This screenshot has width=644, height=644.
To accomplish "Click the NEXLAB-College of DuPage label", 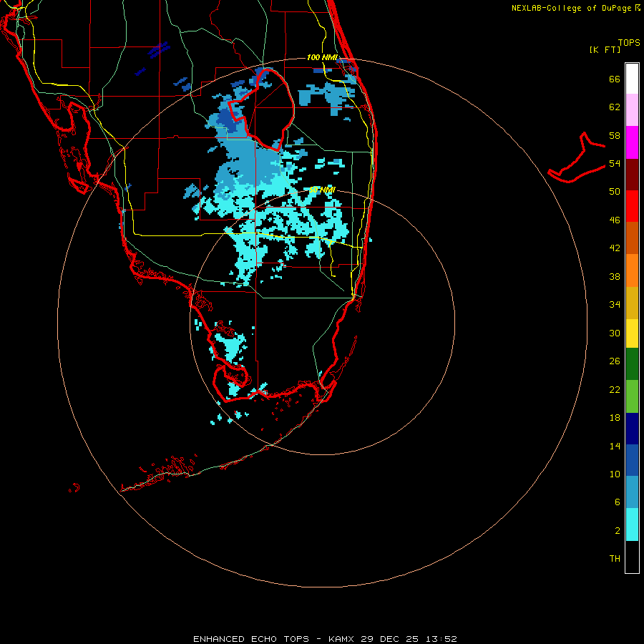I will click(x=571, y=8).
